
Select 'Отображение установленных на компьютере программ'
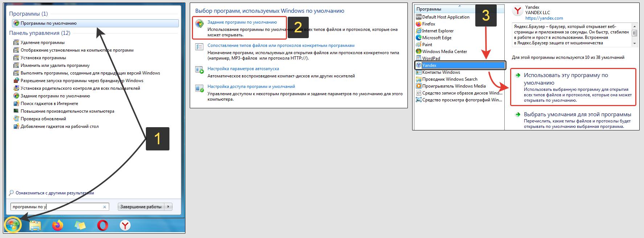point(77,50)
